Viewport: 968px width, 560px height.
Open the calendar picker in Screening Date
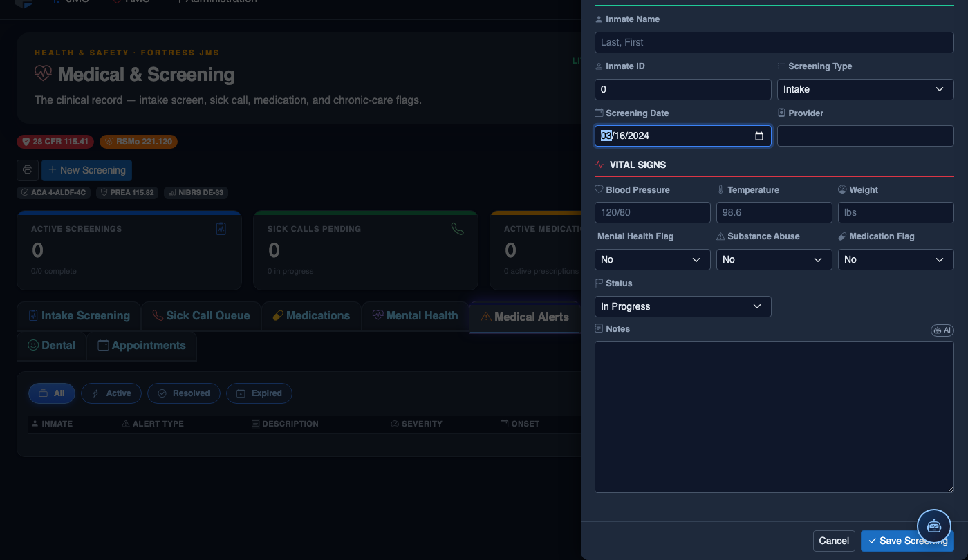(x=758, y=136)
